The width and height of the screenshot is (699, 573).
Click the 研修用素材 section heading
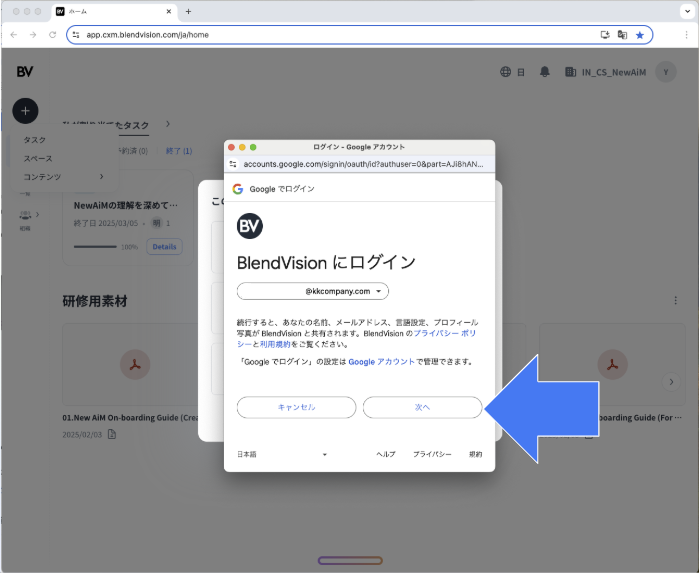tap(95, 301)
